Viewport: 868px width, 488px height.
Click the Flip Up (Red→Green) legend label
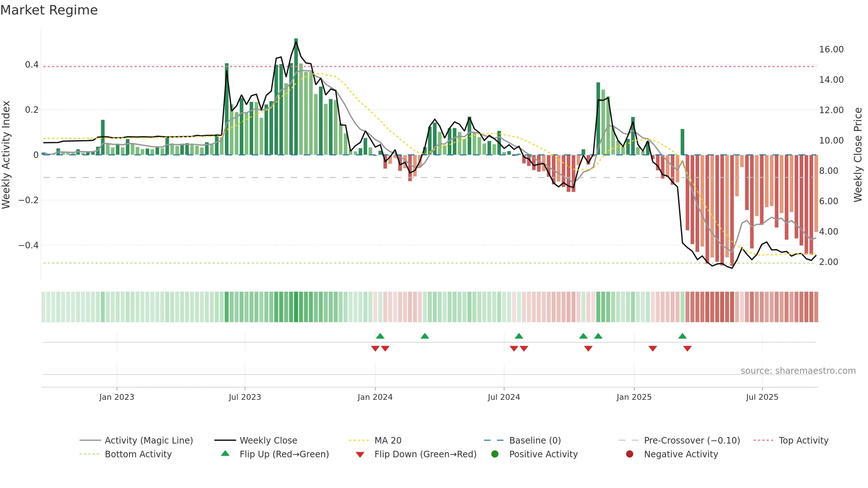pos(284,454)
